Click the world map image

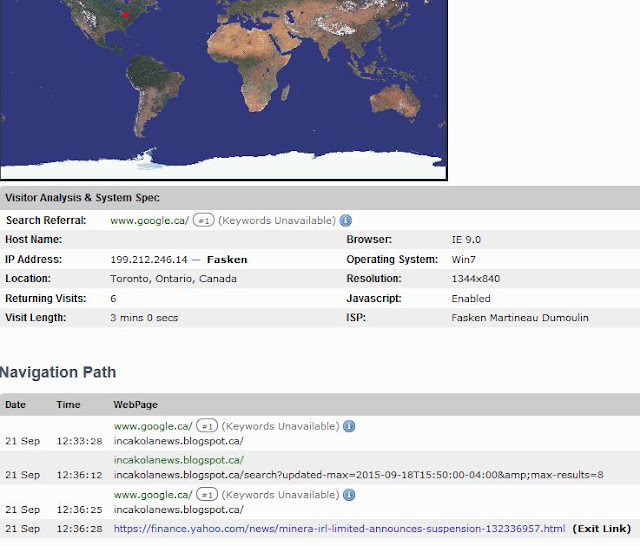tap(224, 90)
